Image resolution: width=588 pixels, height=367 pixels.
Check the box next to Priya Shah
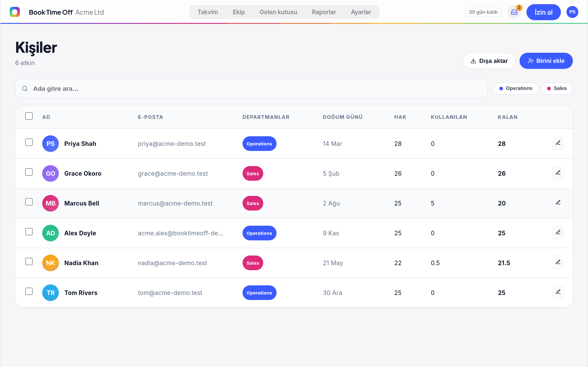coord(29,142)
